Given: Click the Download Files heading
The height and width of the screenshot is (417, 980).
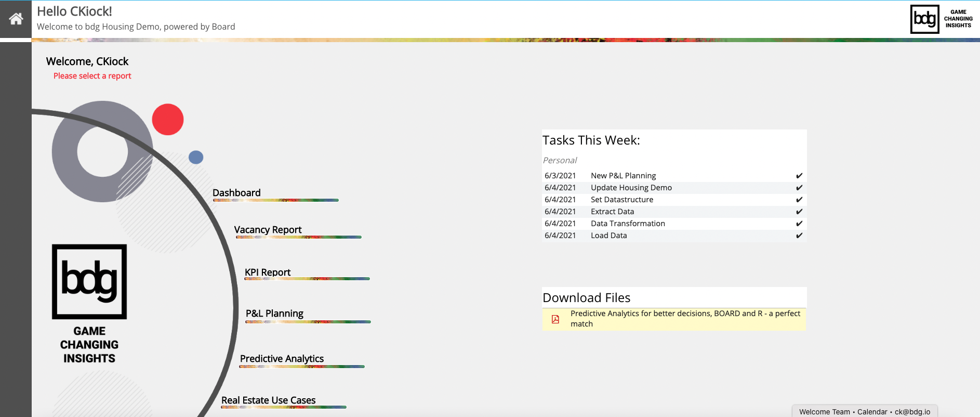Looking at the screenshot, I should point(586,298).
